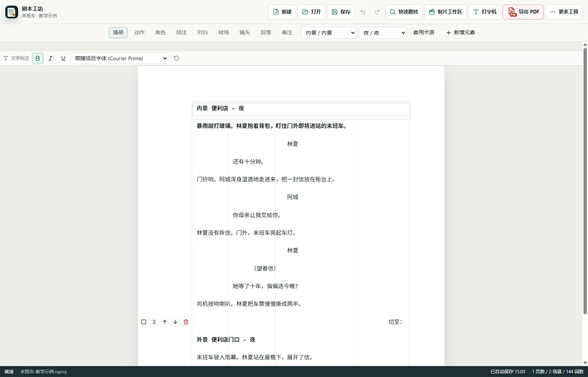Toggle 打字机 typewriter mode
This screenshot has width=588, height=377.
[x=485, y=12]
